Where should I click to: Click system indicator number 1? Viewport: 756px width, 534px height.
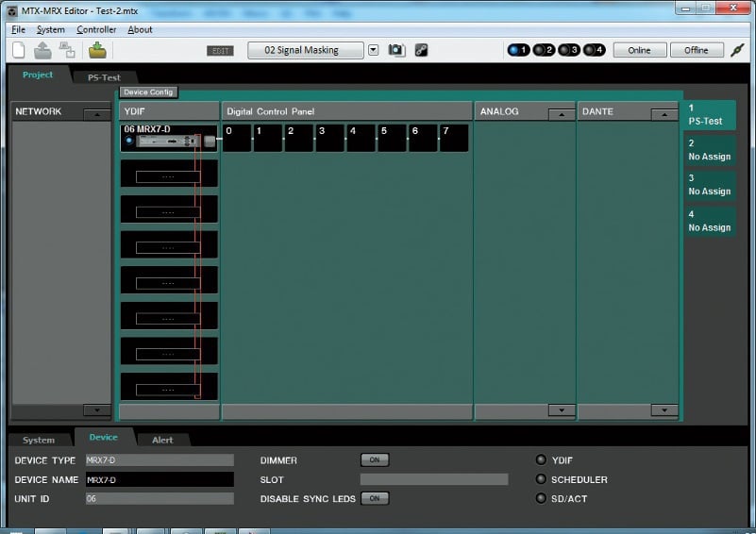[x=518, y=50]
